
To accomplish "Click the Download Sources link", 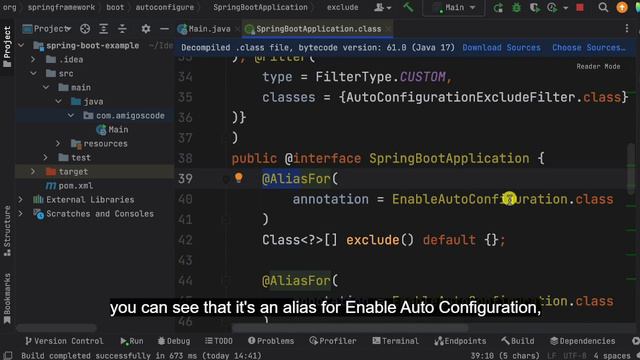I will pyautogui.click(x=501, y=47).
